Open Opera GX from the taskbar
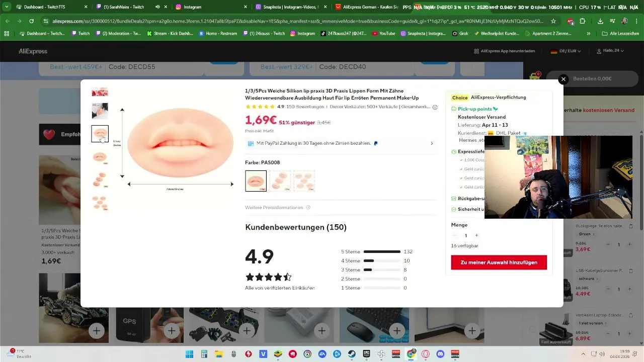Screen dimensions: 644x362 click(x=426, y=354)
